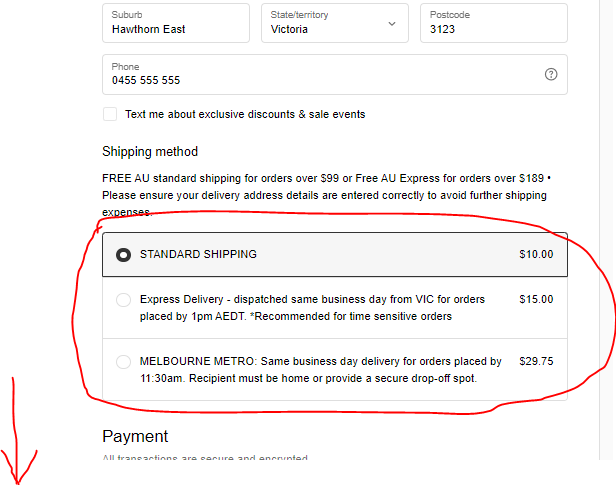Click the $15.00 express delivery price

point(536,299)
